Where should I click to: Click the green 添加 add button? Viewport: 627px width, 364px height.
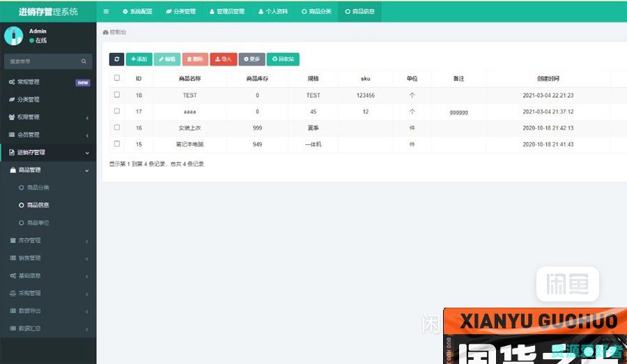[139, 60]
